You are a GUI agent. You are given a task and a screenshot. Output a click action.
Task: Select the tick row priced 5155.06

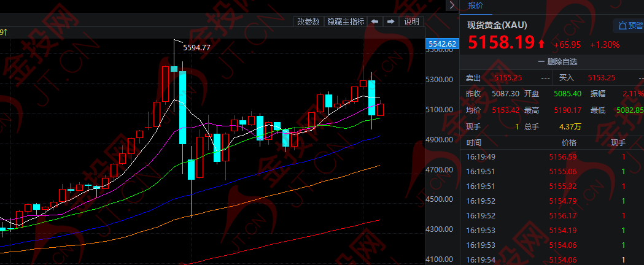pos(551,172)
